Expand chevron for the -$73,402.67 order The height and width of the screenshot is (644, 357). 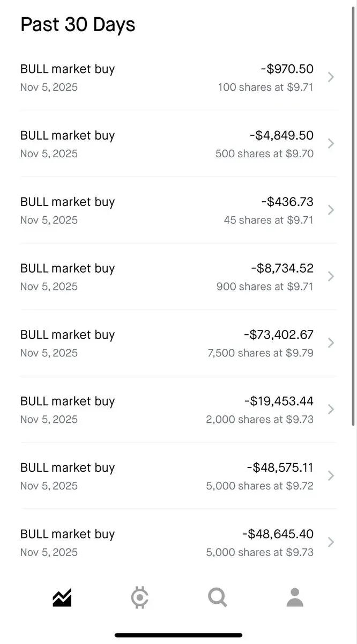(x=331, y=343)
